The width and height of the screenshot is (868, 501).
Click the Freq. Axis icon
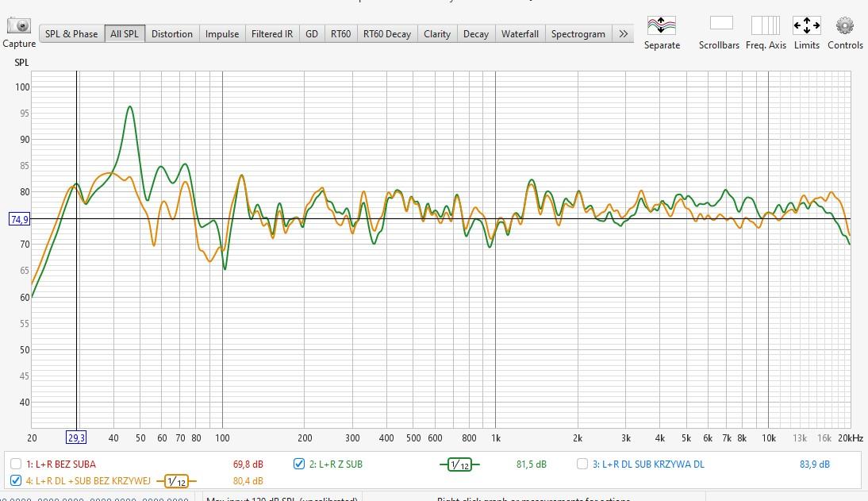coord(766,25)
